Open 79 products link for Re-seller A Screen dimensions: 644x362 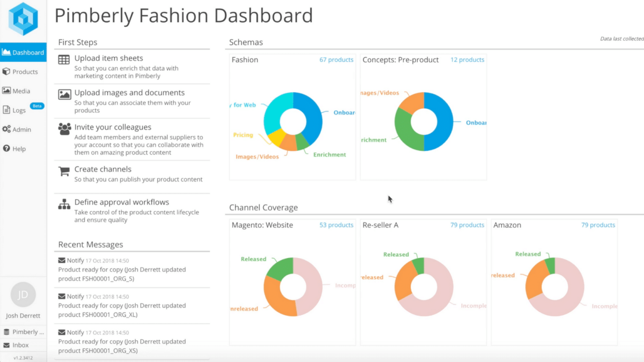(x=467, y=225)
